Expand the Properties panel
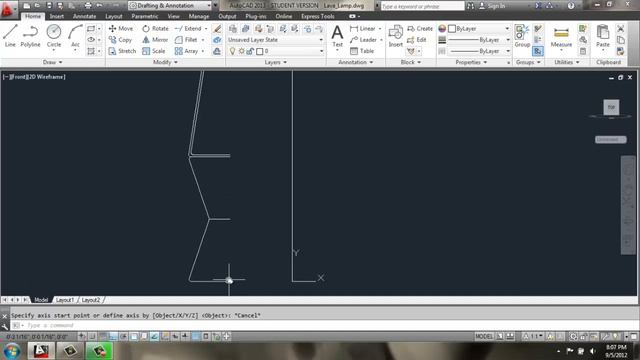This screenshot has height=360, width=640. click(471, 62)
